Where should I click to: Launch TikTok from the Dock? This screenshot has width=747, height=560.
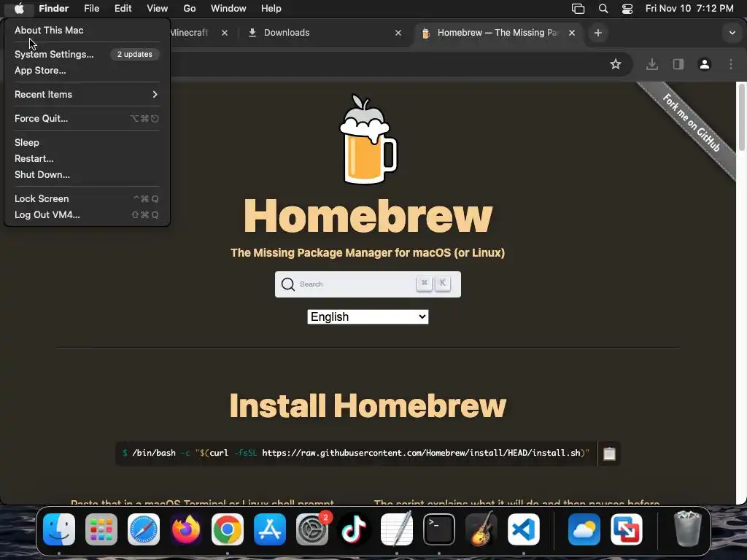coord(354,529)
